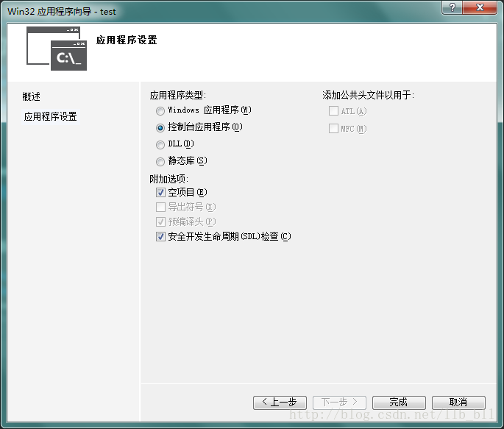This screenshot has height=429, width=504.
Task: Click the 添加公共头文件以用于 label
Action: click(x=369, y=95)
